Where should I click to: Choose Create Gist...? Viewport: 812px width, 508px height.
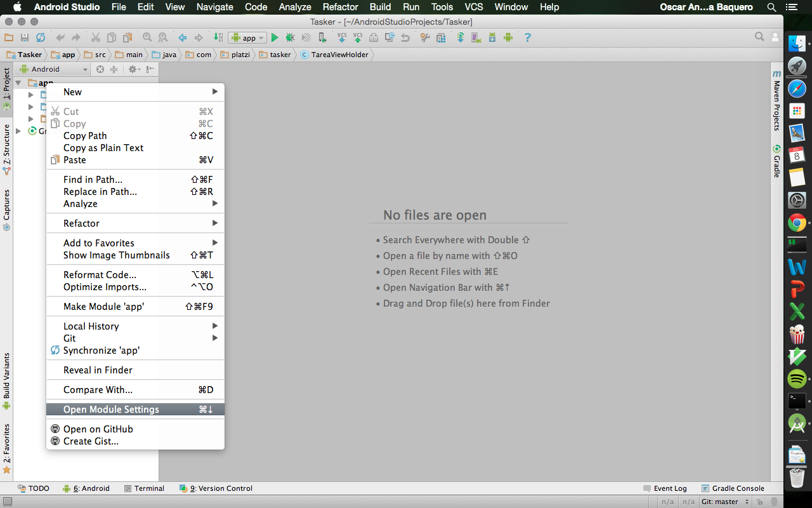136,441
